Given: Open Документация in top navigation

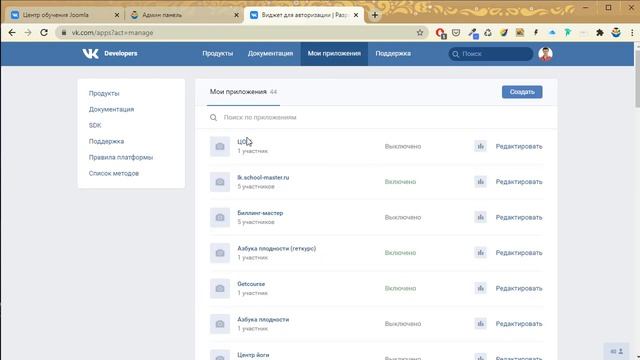Looking at the screenshot, I should click(x=270, y=53).
